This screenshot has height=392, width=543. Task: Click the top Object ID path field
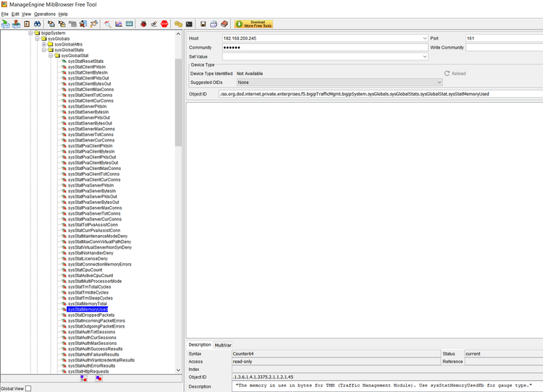[x=381, y=94]
